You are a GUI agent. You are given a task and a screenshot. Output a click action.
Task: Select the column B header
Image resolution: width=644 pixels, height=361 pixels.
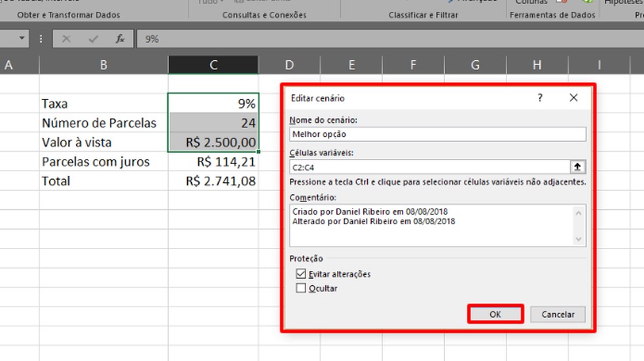coord(103,65)
